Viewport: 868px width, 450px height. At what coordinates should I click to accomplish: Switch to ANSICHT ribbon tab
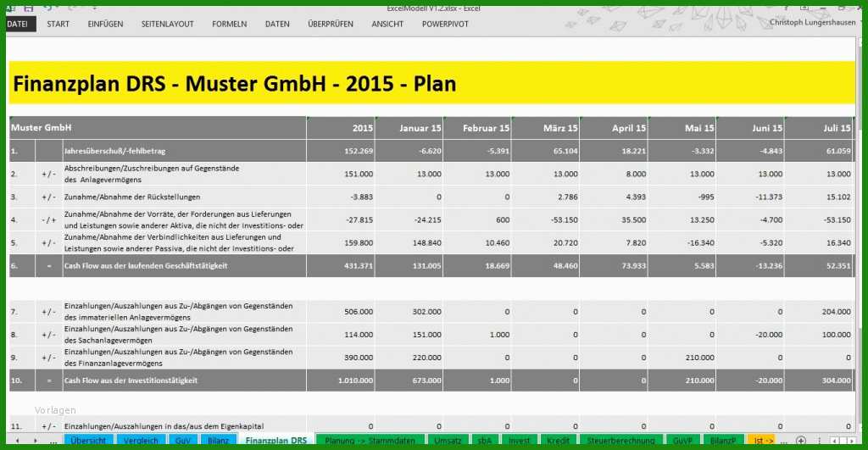coord(387,24)
